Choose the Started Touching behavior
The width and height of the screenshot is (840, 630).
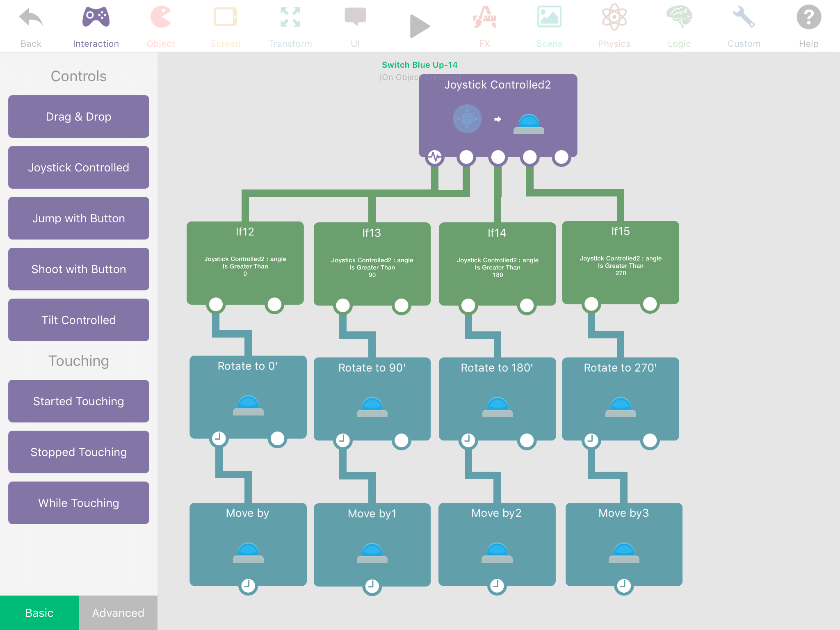79,401
